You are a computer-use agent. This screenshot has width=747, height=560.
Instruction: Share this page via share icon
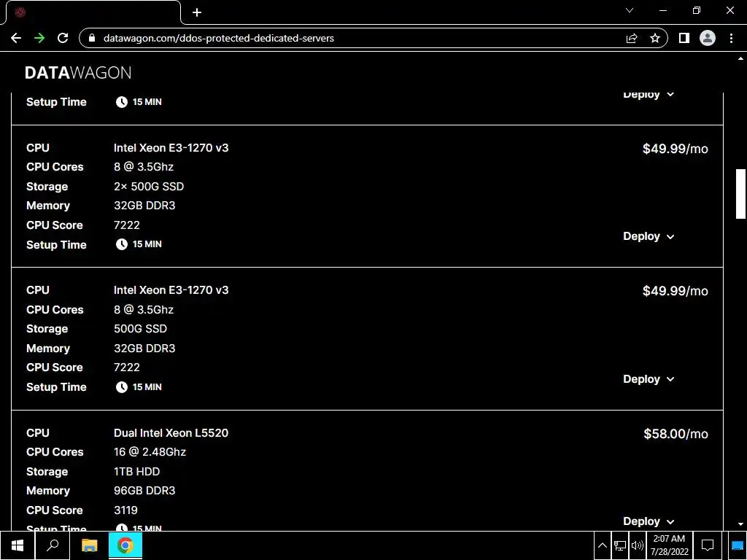[x=632, y=38]
